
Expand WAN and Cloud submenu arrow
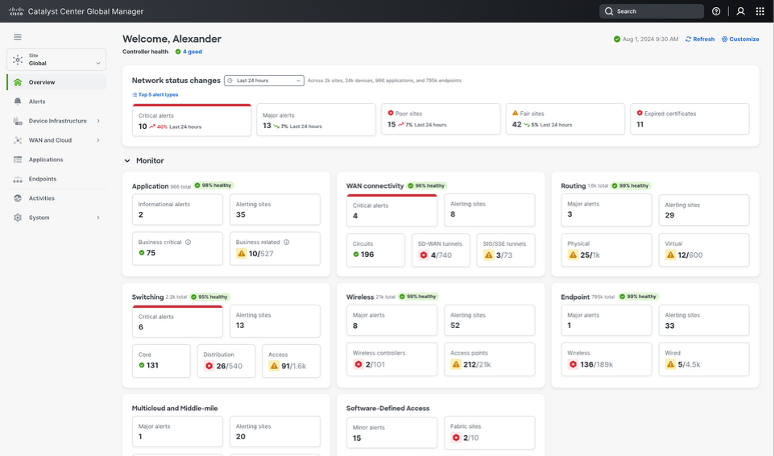pyautogui.click(x=98, y=140)
